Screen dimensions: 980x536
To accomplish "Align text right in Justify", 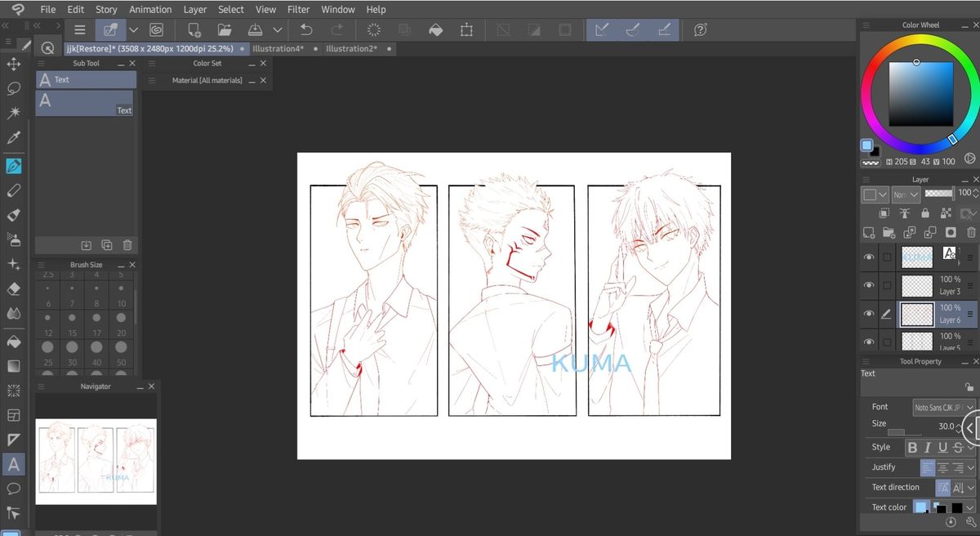I will coord(958,467).
